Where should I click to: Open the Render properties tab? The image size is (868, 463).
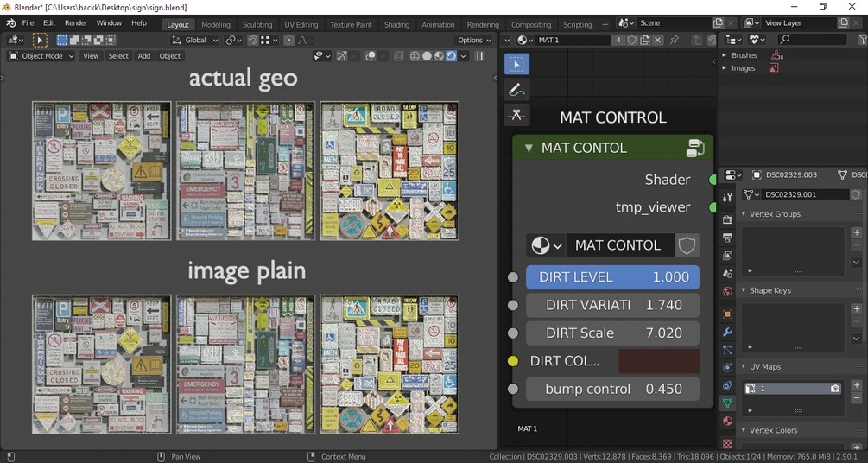(x=727, y=219)
